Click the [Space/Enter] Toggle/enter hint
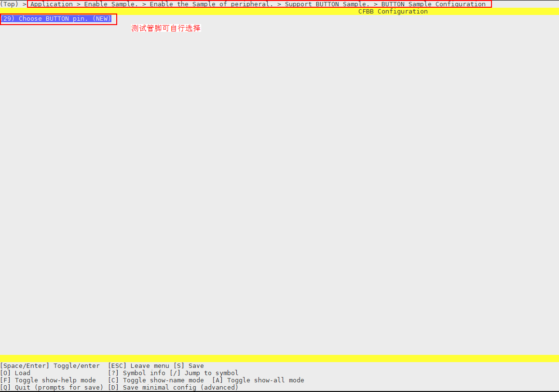 (50, 366)
